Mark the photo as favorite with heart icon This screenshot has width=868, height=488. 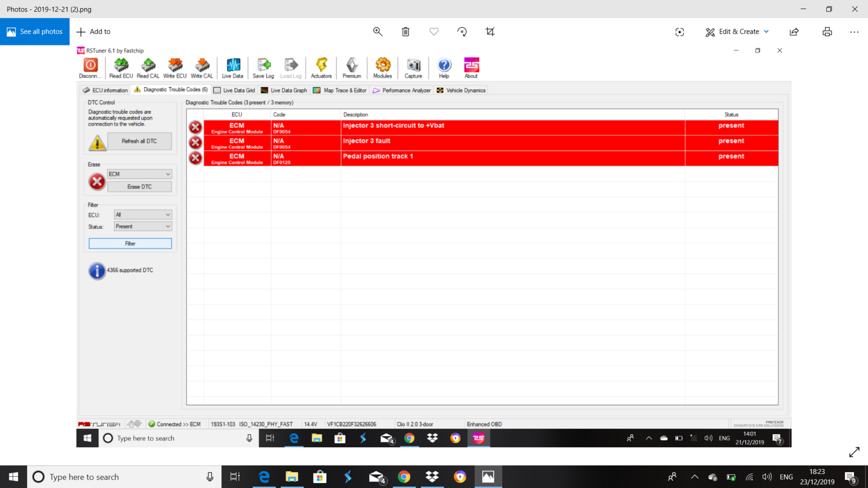(x=434, y=31)
